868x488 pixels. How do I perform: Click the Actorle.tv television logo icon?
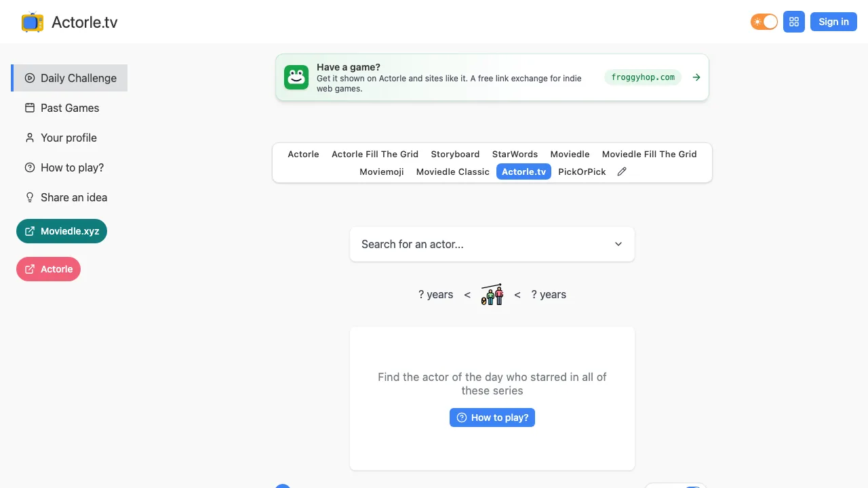click(33, 22)
